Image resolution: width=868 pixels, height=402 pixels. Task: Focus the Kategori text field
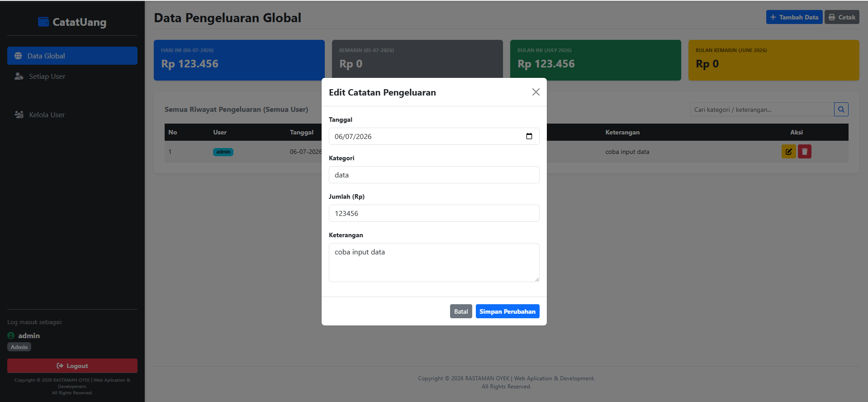point(434,175)
